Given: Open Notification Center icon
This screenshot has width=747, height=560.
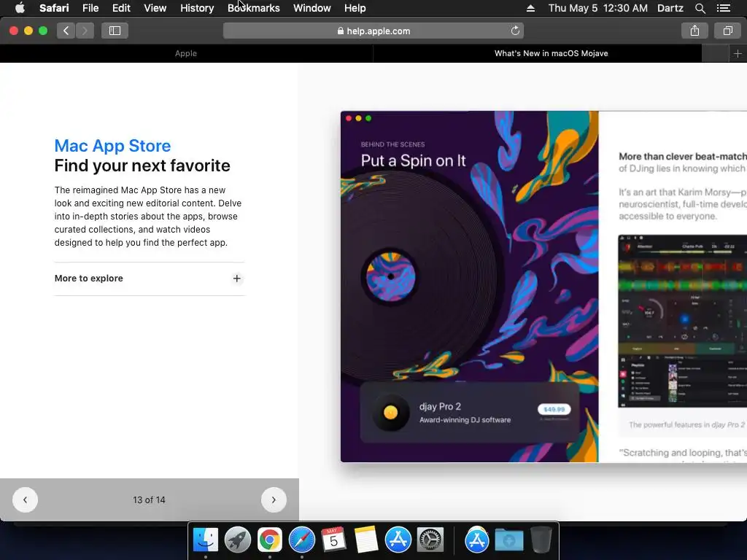Looking at the screenshot, I should click(723, 8).
